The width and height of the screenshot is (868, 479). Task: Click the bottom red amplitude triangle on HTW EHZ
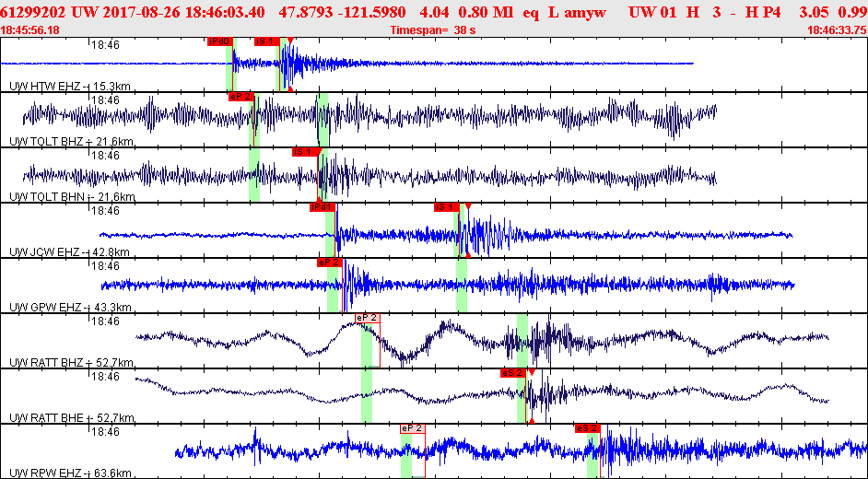pyautogui.click(x=290, y=88)
